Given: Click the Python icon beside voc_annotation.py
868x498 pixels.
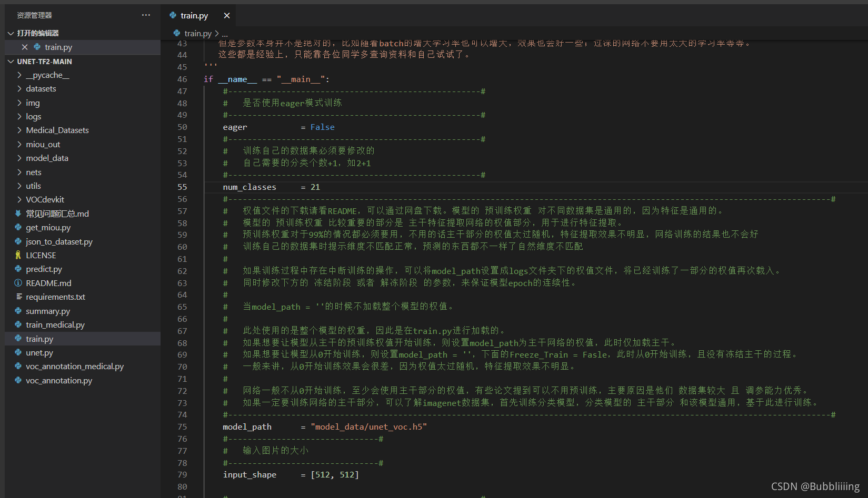Looking at the screenshot, I should [x=18, y=380].
